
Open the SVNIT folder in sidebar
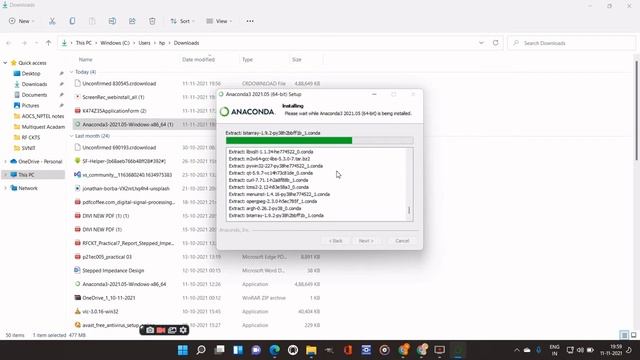pyautogui.click(x=29, y=148)
